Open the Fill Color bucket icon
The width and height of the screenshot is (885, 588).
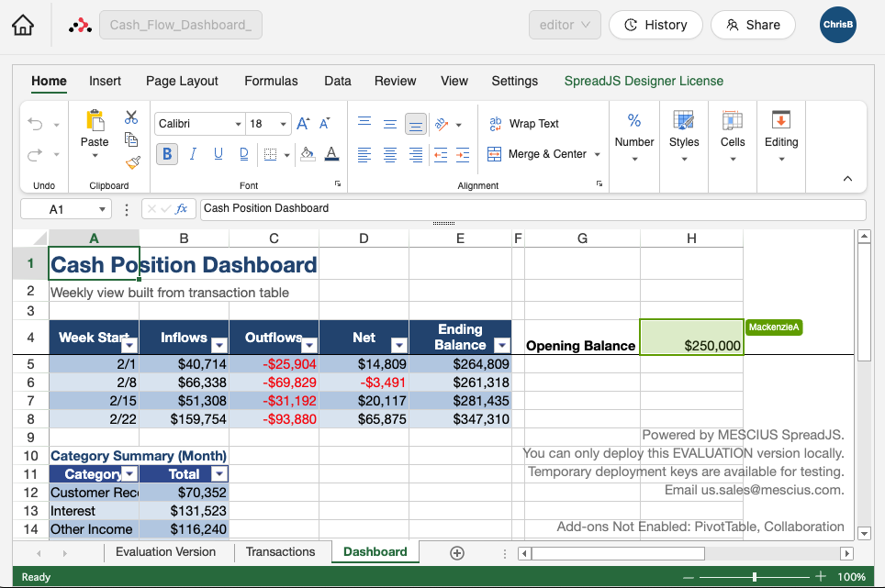tap(306, 153)
